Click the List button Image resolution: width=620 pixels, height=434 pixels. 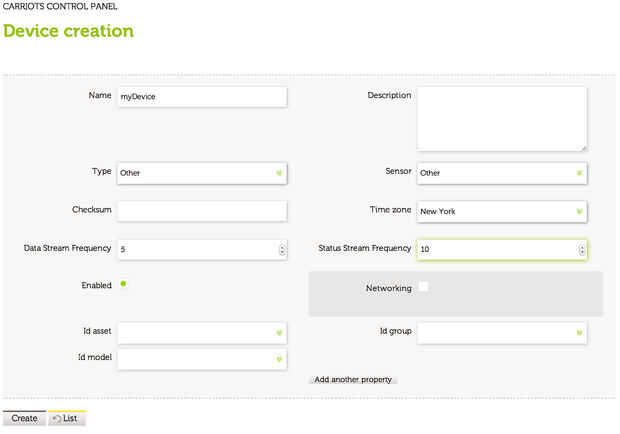pyautogui.click(x=67, y=418)
